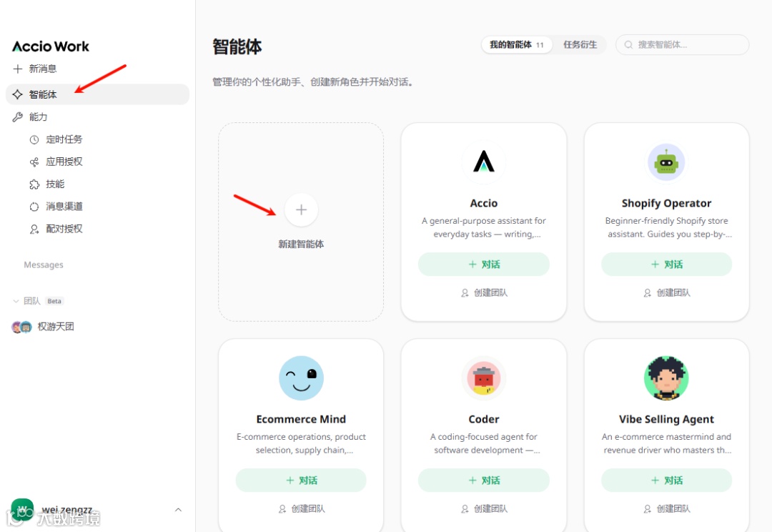Open the 智能体 sidebar item
This screenshot has width=772, height=532.
coord(97,94)
